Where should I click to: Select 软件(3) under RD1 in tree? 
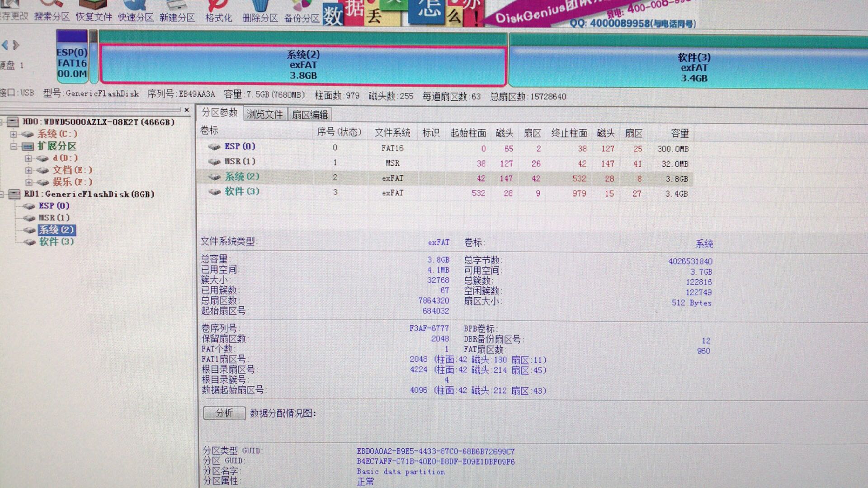coord(56,242)
